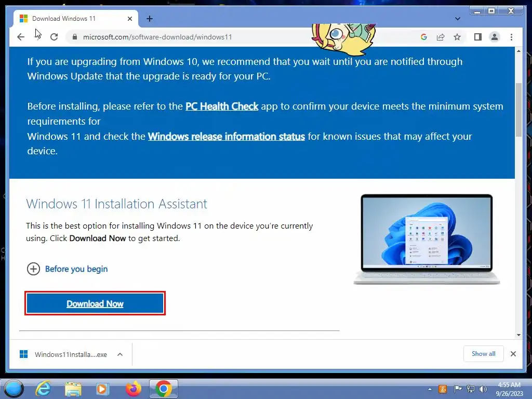Close the downloads bar
The width and height of the screenshot is (532, 399).
point(513,354)
